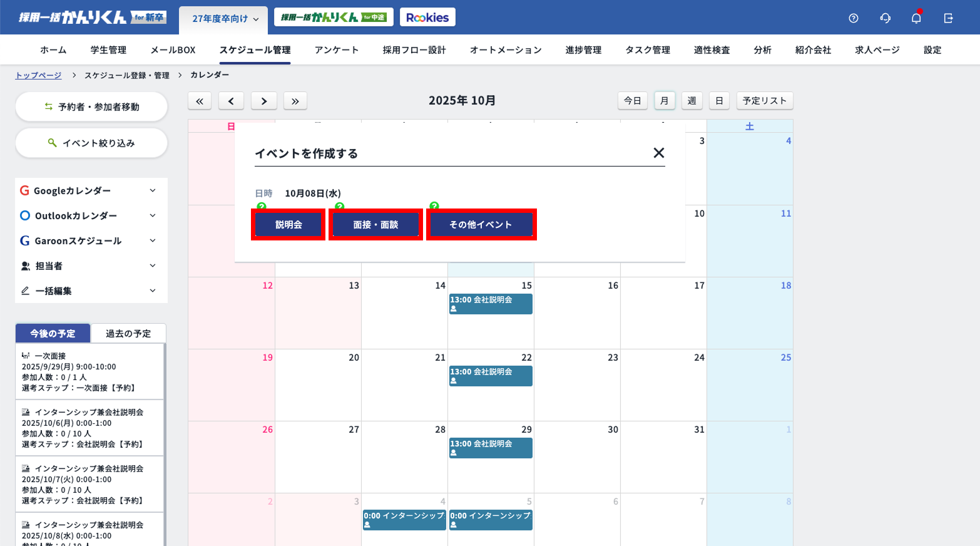Switch to the 過去の予定 tab
Image resolution: width=980 pixels, height=546 pixels.
[128, 333]
